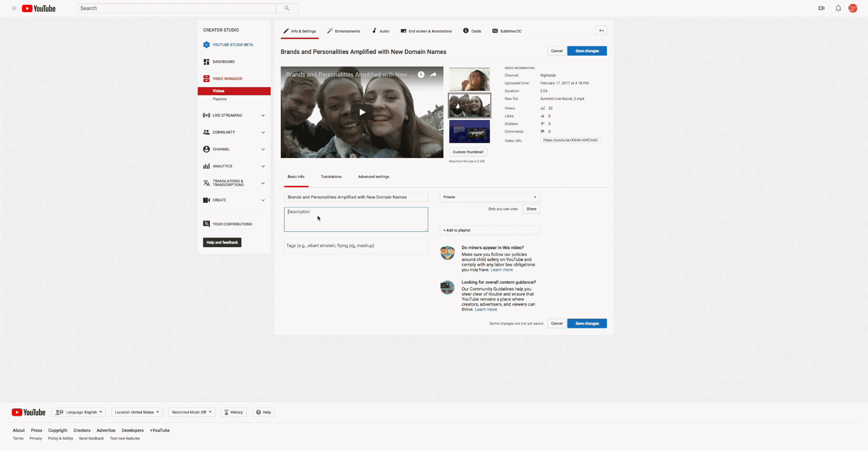Open the Private privacy dropdown
868x451 pixels.
(x=489, y=197)
